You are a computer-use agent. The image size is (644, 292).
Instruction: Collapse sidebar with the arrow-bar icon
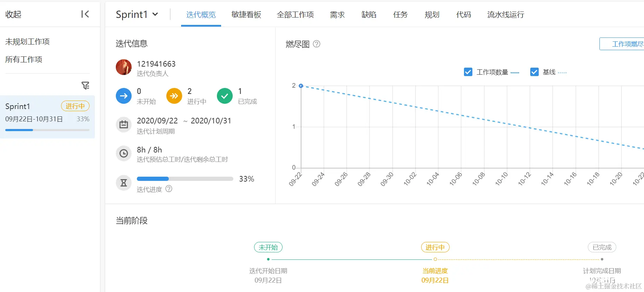(85, 14)
